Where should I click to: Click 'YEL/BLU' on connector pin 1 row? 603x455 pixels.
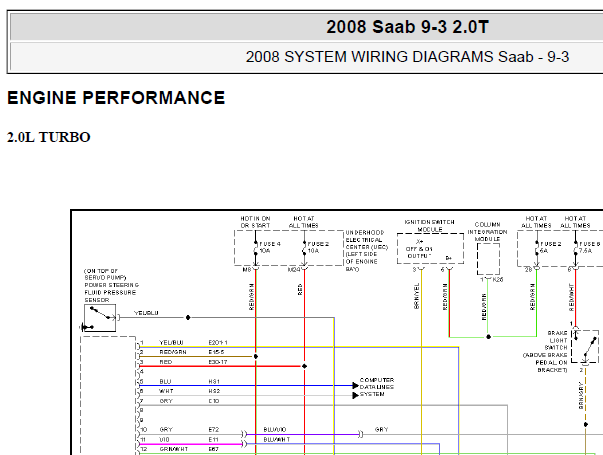[x=171, y=342]
